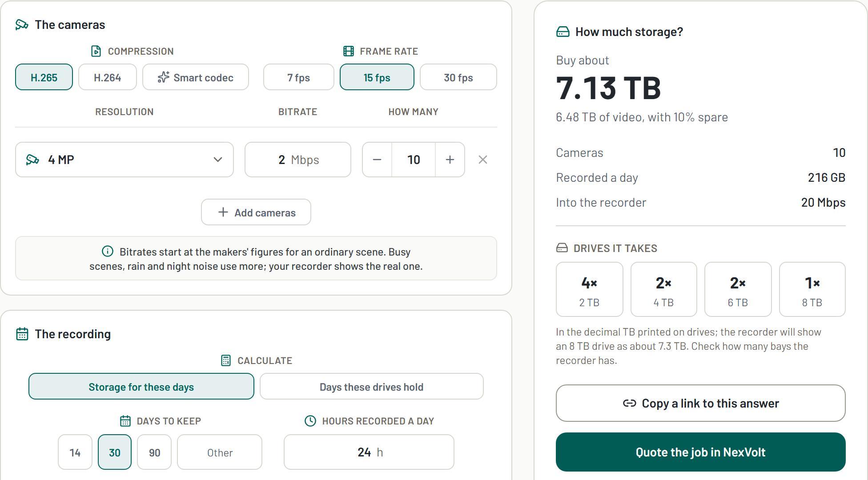Click the calendar icon beside Days to keep
The image size is (868, 480).
(x=125, y=421)
